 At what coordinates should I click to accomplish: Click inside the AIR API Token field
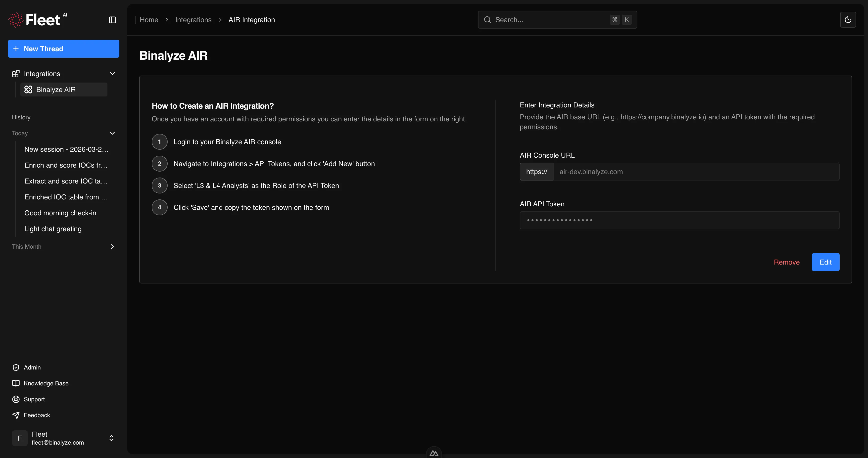(x=679, y=220)
